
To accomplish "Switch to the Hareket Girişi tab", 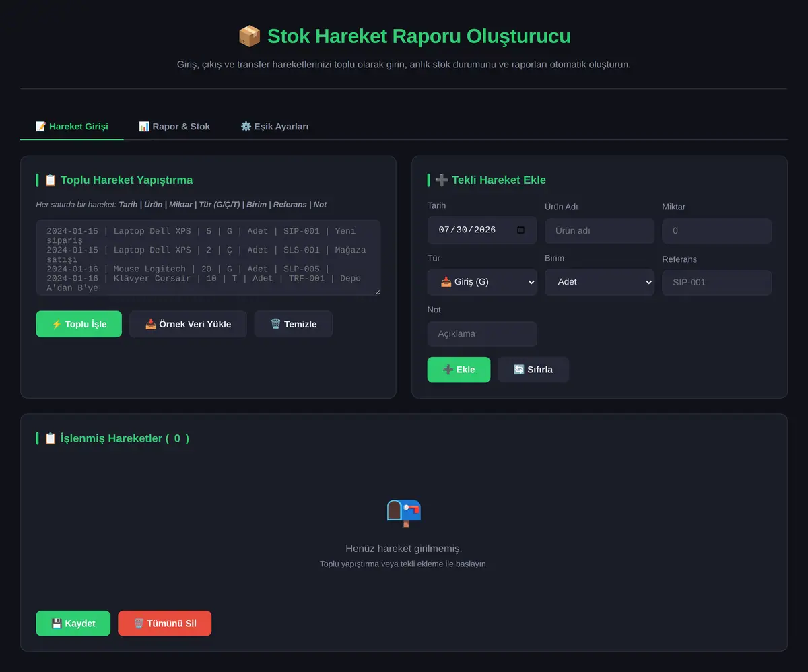I will pyautogui.click(x=72, y=127).
